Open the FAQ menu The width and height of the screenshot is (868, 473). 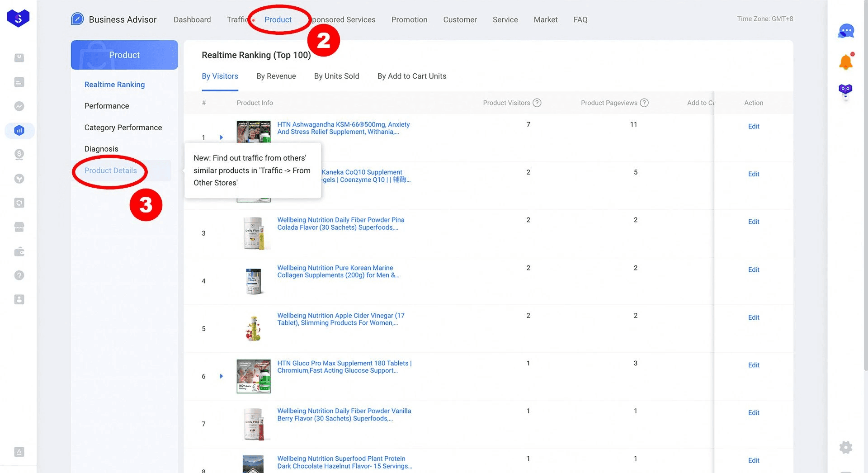[x=580, y=19]
